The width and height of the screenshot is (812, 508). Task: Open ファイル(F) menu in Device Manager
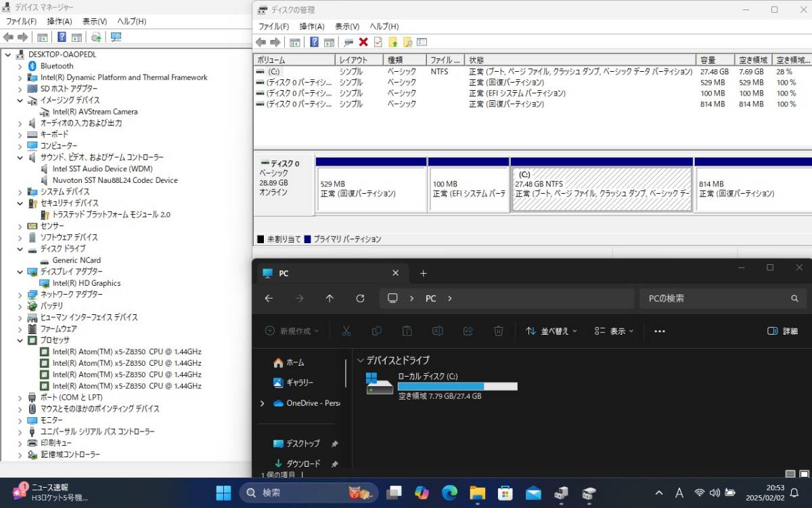21,21
